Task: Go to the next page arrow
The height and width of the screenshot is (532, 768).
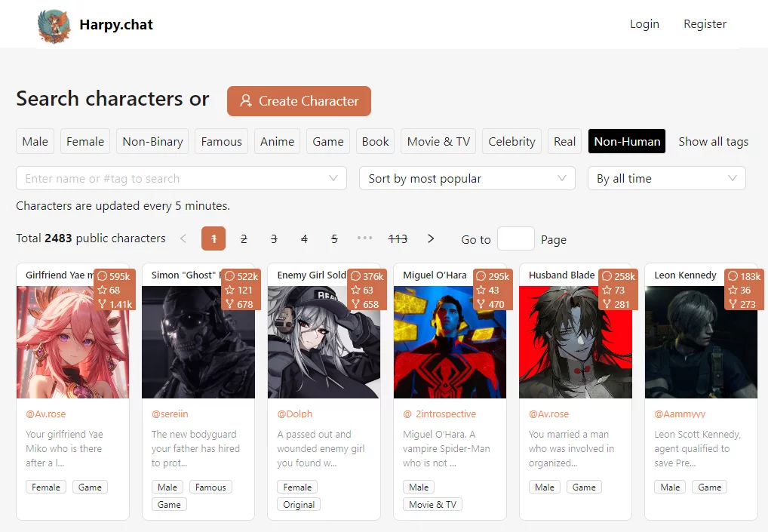Action: coord(431,238)
